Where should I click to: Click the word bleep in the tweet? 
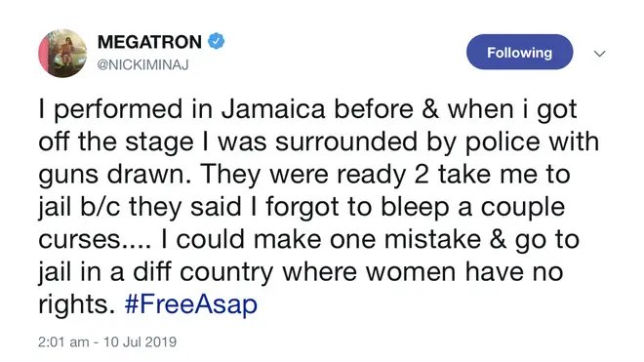(415, 207)
